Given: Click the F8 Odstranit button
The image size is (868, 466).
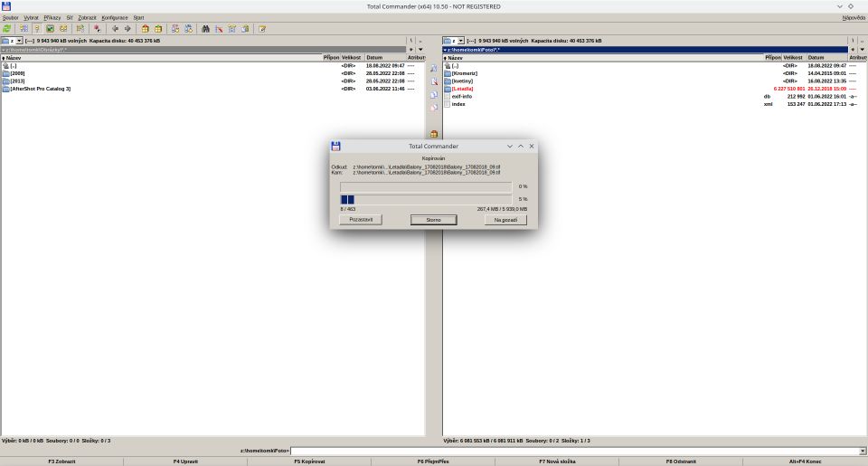Looking at the screenshot, I should coord(681,461).
